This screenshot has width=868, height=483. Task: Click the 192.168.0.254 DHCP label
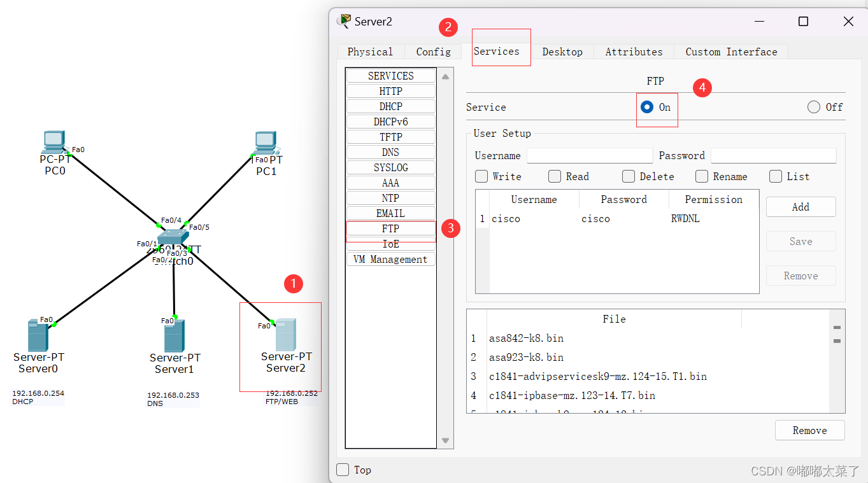(38, 397)
